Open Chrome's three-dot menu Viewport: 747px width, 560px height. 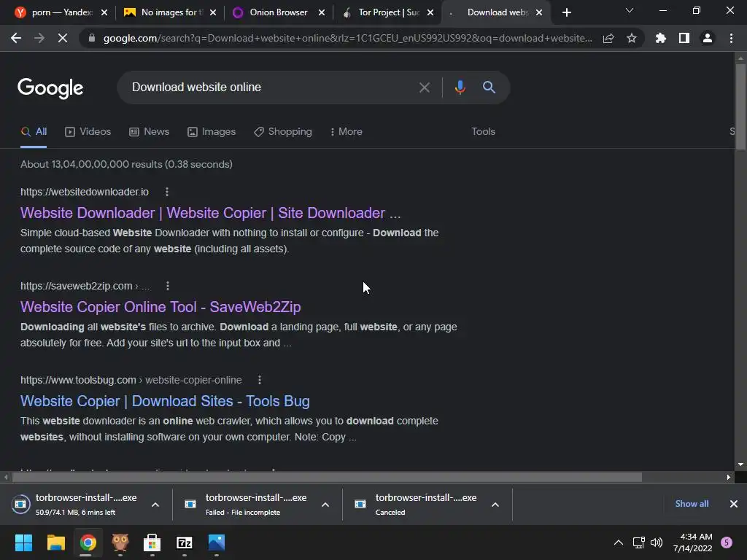[731, 38]
